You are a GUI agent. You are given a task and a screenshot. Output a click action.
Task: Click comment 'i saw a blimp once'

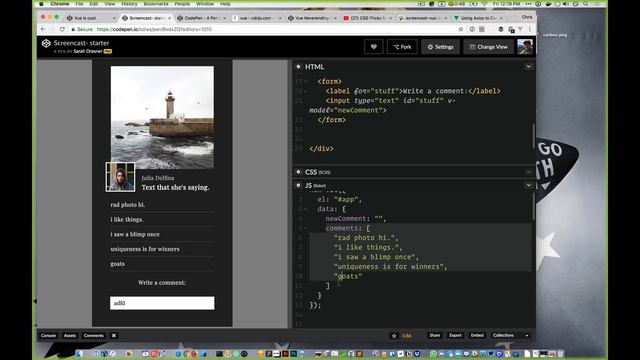click(x=135, y=234)
